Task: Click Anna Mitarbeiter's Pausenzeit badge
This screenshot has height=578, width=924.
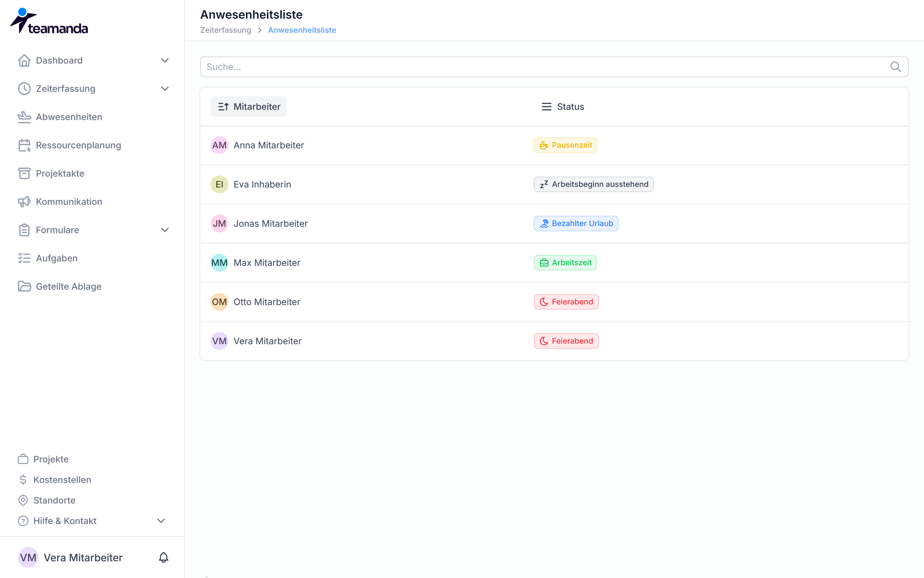Action: click(x=566, y=145)
